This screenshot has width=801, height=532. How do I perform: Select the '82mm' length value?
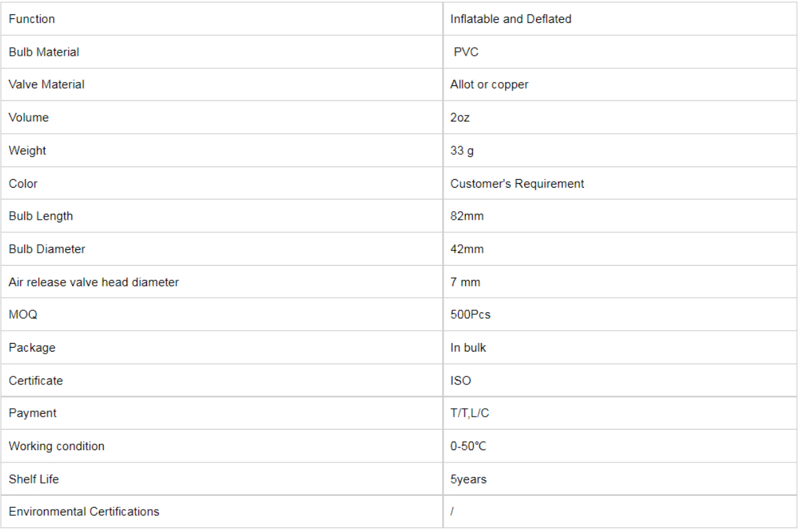click(x=466, y=216)
